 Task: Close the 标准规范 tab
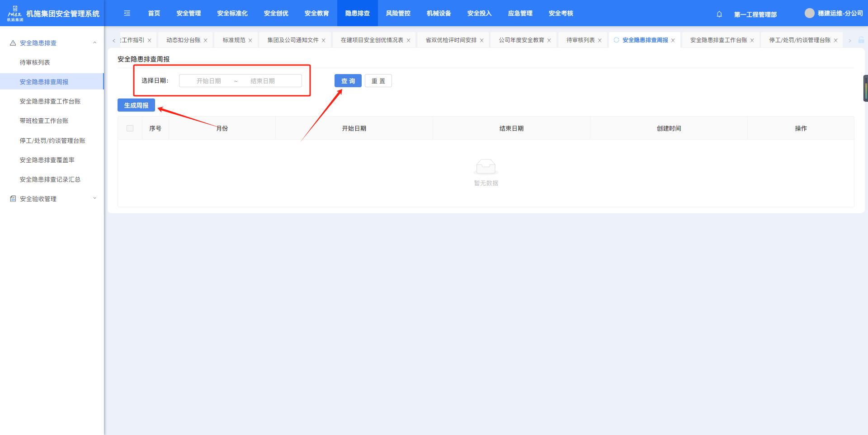(x=250, y=41)
